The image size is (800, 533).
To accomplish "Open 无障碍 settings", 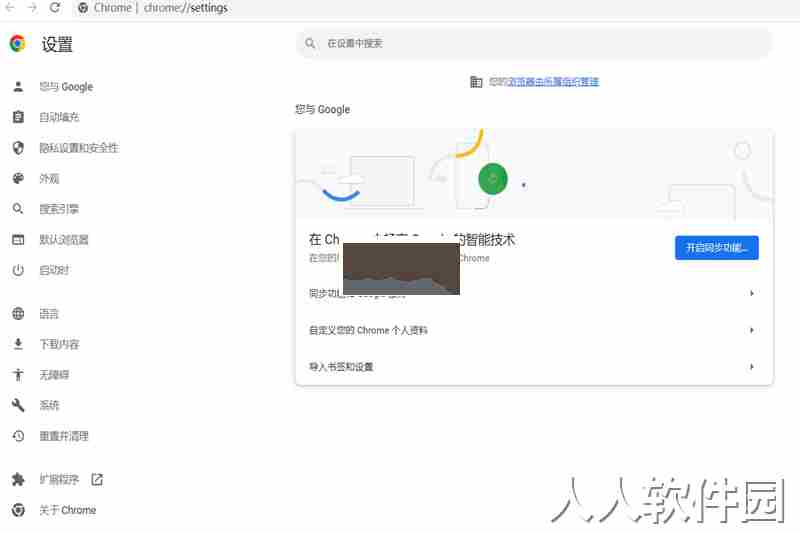I will click(54, 375).
